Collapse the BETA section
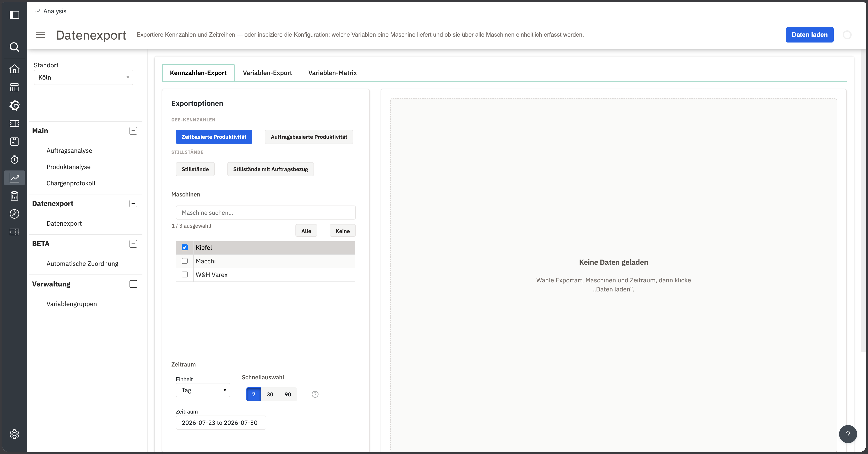This screenshot has height=454, width=868. 133,244
